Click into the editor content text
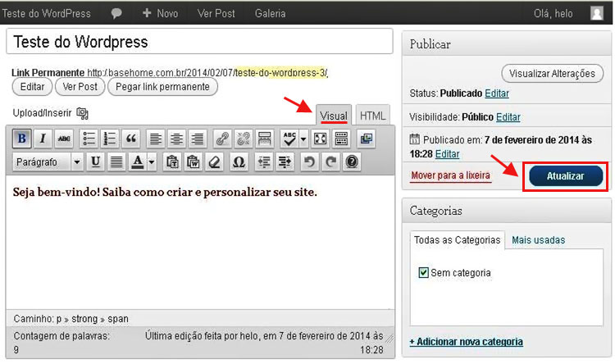 [165, 192]
